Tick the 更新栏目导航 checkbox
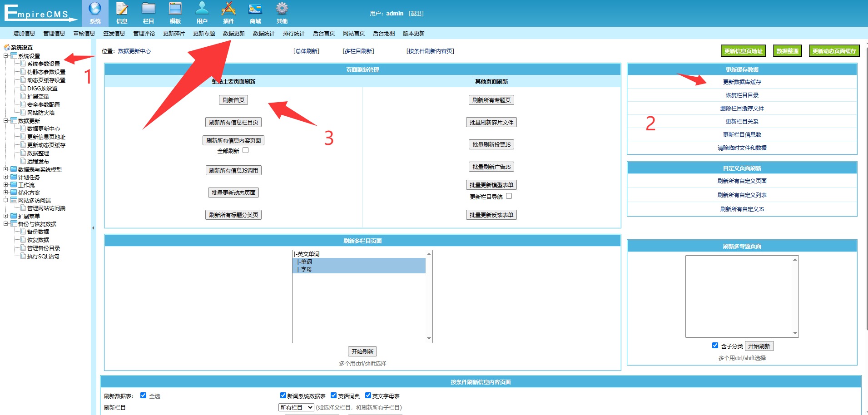868x415 pixels. point(509,196)
